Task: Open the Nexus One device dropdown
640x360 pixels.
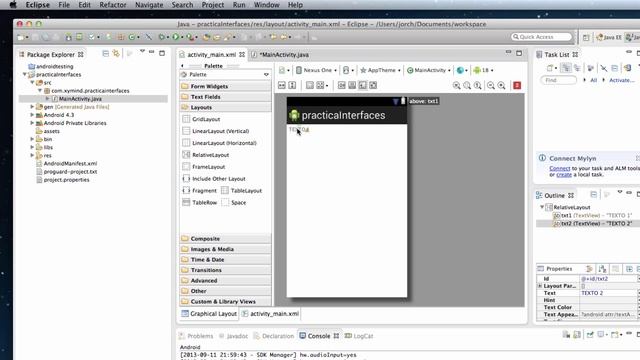Action: click(x=316, y=70)
